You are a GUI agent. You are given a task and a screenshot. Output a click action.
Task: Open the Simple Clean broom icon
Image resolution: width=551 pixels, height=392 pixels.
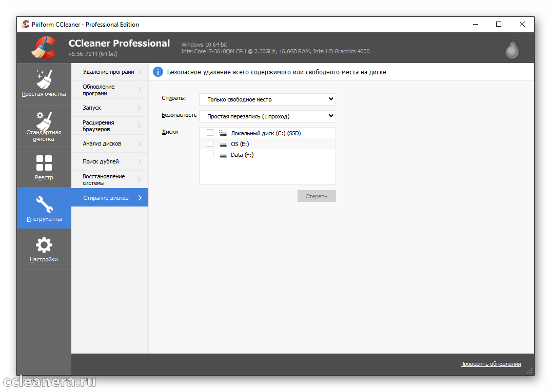click(44, 79)
